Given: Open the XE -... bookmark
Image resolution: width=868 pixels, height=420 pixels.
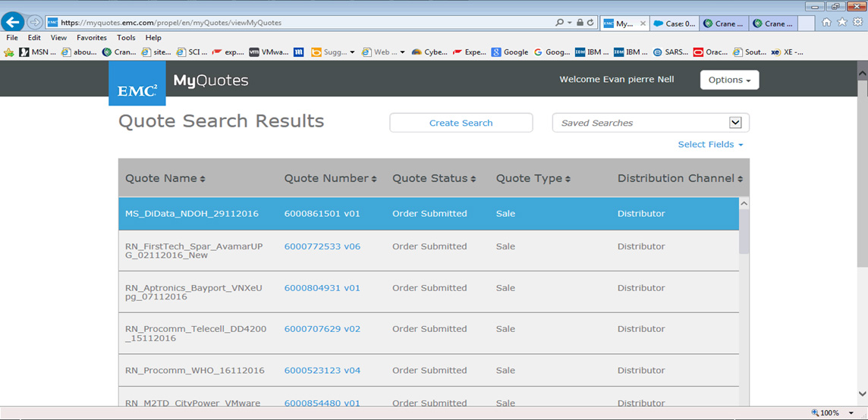Looking at the screenshot, I should [x=787, y=52].
